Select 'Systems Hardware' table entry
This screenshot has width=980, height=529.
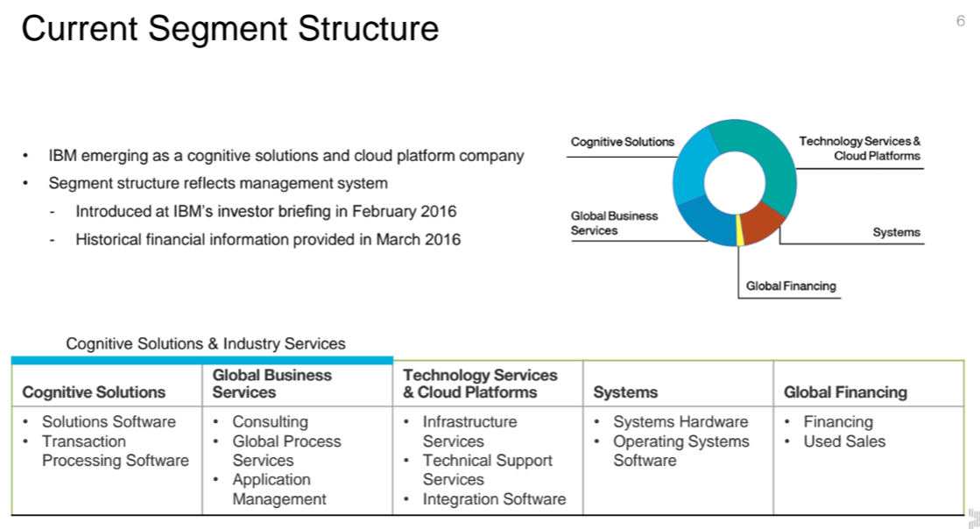[x=680, y=421]
